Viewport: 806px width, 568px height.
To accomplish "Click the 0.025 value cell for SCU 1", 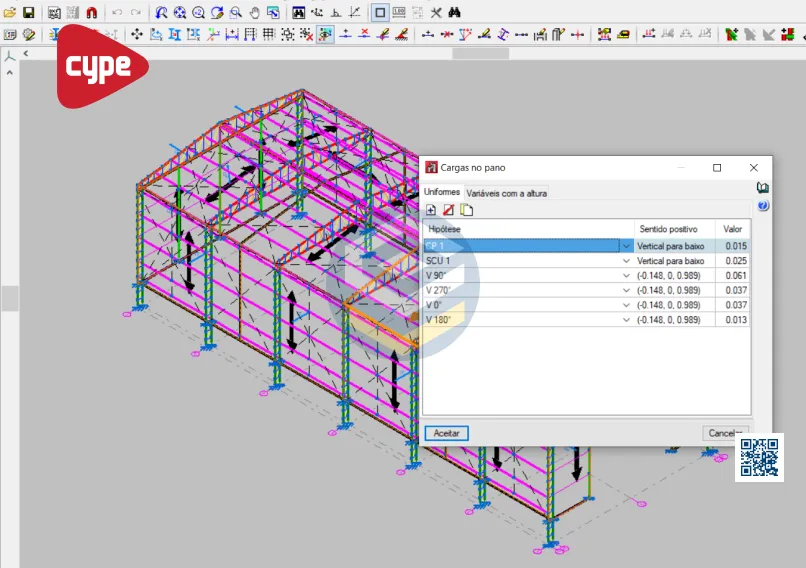I will point(735,261).
